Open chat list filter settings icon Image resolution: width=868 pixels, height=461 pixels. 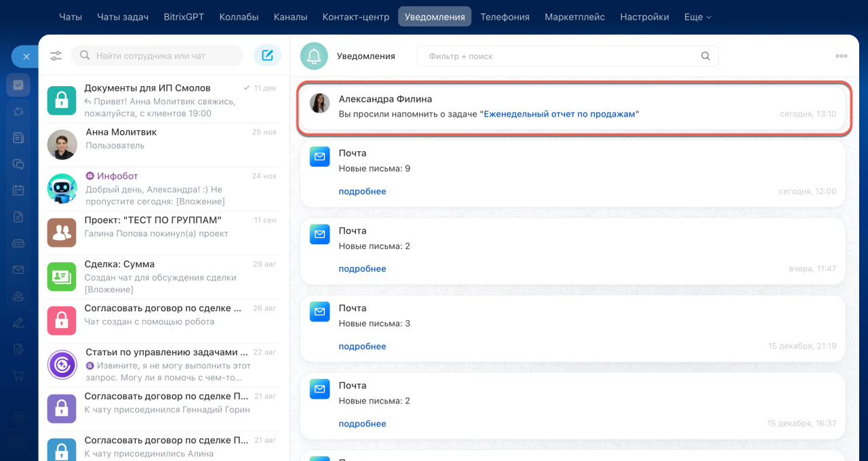pyautogui.click(x=56, y=56)
